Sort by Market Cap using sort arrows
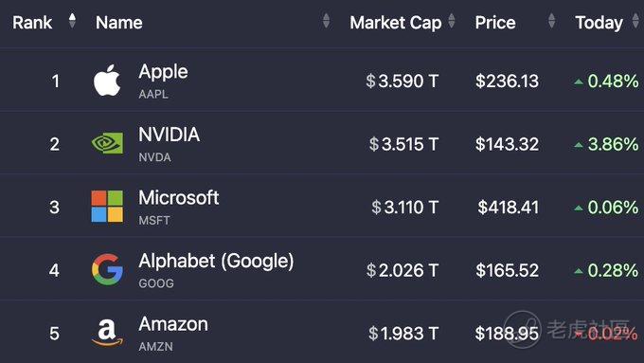 pyautogui.click(x=452, y=21)
